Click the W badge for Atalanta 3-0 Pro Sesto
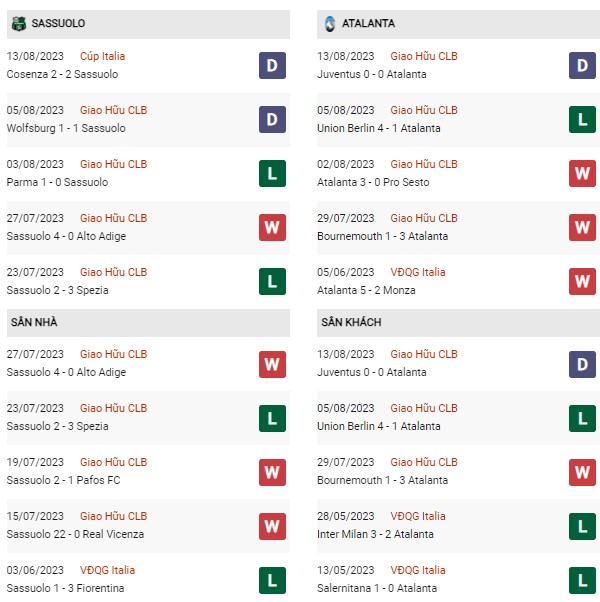 click(582, 174)
